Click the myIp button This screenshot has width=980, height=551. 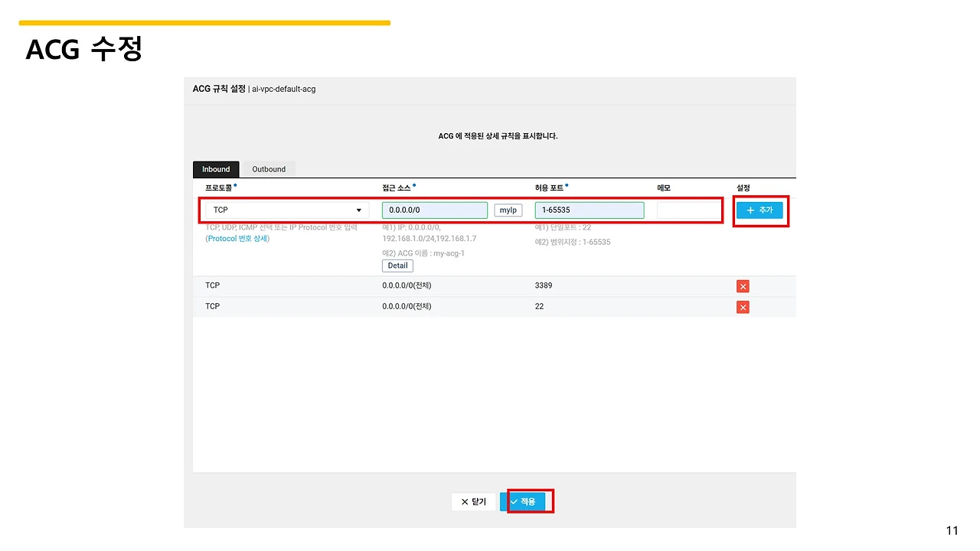pos(508,210)
